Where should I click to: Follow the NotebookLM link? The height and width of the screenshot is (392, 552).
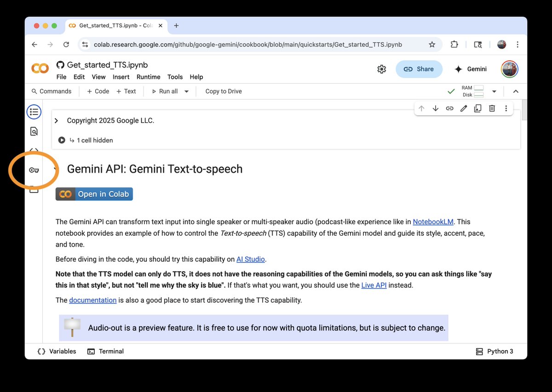pyautogui.click(x=433, y=222)
